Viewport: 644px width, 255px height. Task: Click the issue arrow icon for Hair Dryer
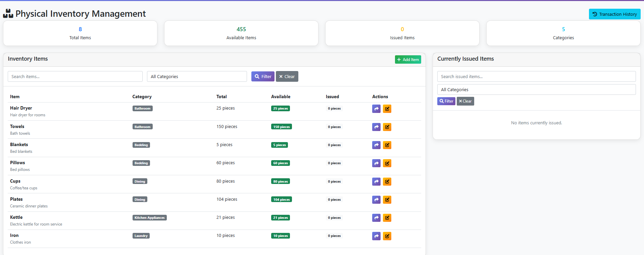[x=376, y=109]
